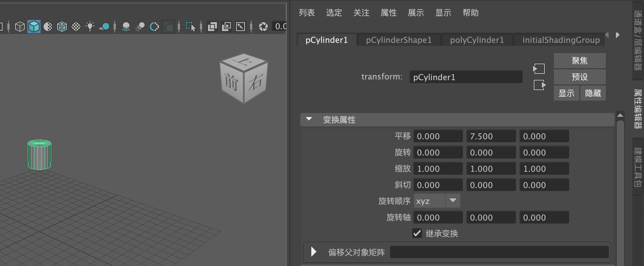Toggle textured checker display icon
644x266 pixels.
pos(76,27)
